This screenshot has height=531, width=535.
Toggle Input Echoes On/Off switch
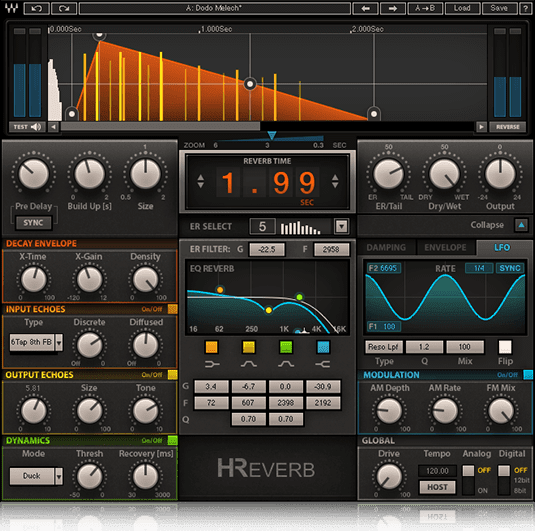point(173,309)
